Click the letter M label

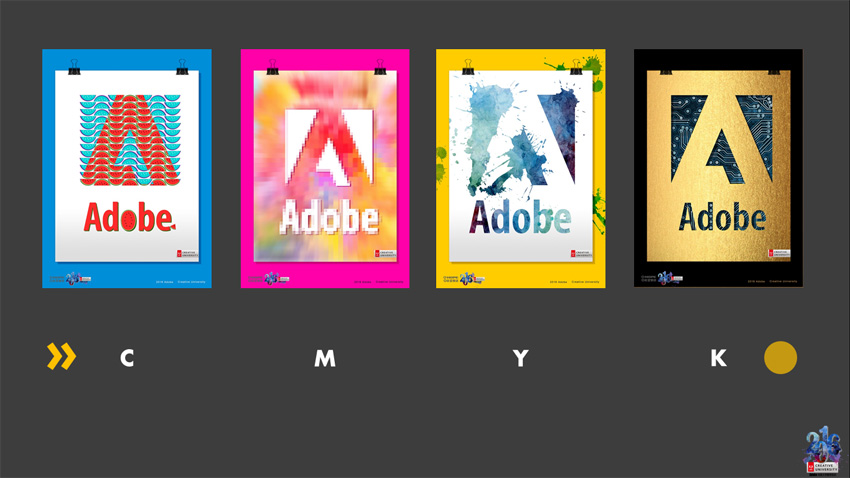click(x=325, y=358)
